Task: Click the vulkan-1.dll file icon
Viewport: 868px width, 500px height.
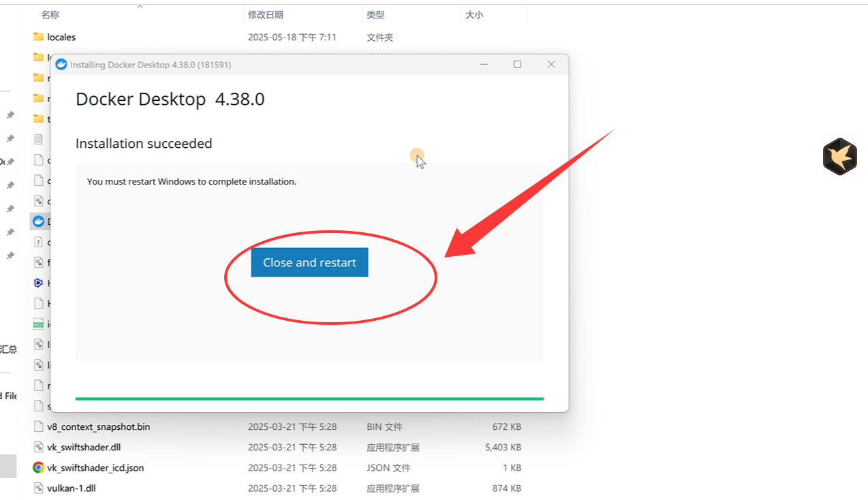Action: click(38, 488)
